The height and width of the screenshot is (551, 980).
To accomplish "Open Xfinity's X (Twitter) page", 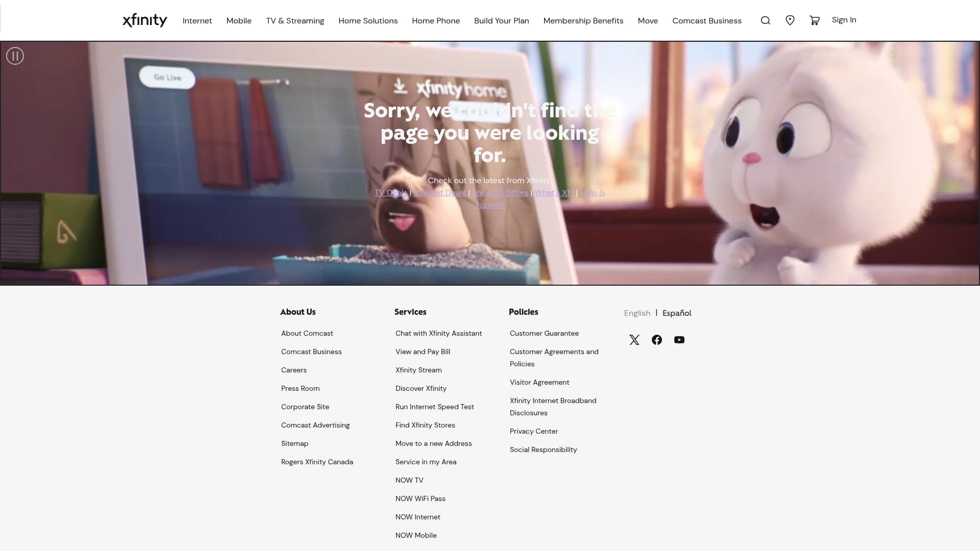I will [x=634, y=340].
